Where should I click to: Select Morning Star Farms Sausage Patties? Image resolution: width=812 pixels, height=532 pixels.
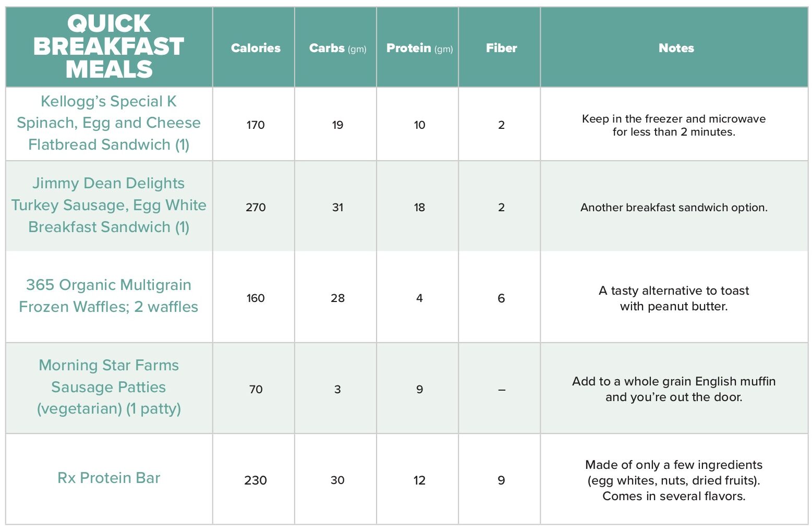coord(108,387)
